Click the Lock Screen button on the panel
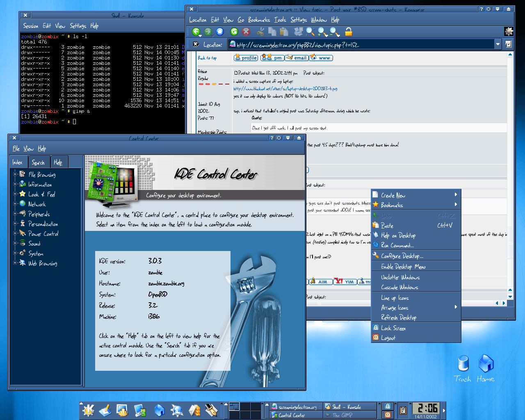This screenshot has height=420, width=525. click(387, 406)
